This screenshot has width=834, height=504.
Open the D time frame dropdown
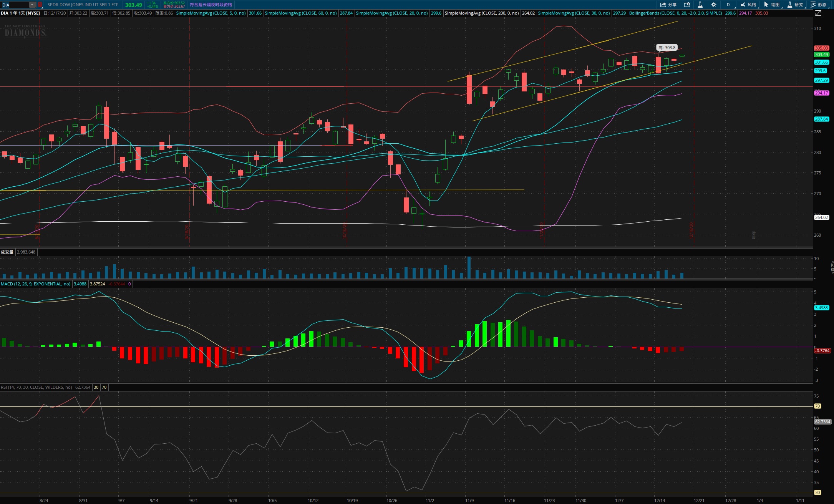(x=728, y=5)
